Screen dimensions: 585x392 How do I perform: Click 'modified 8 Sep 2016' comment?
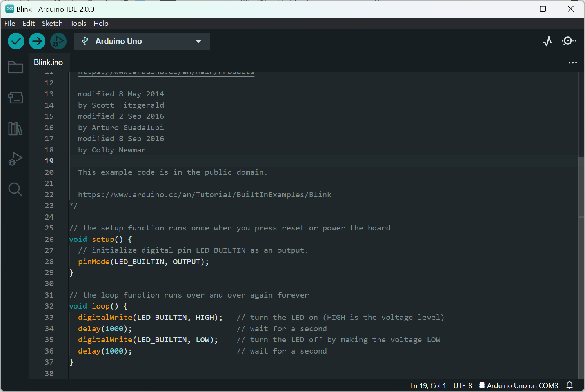[x=121, y=139]
